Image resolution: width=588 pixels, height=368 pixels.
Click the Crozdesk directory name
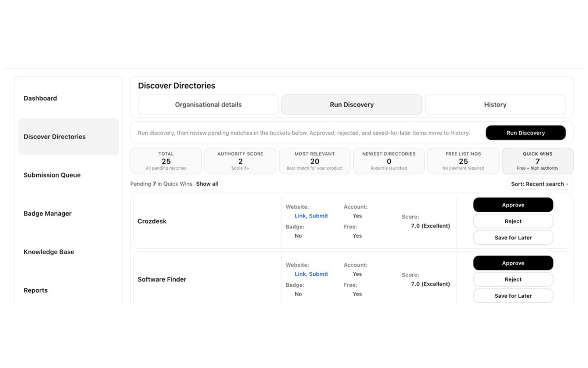(x=152, y=221)
